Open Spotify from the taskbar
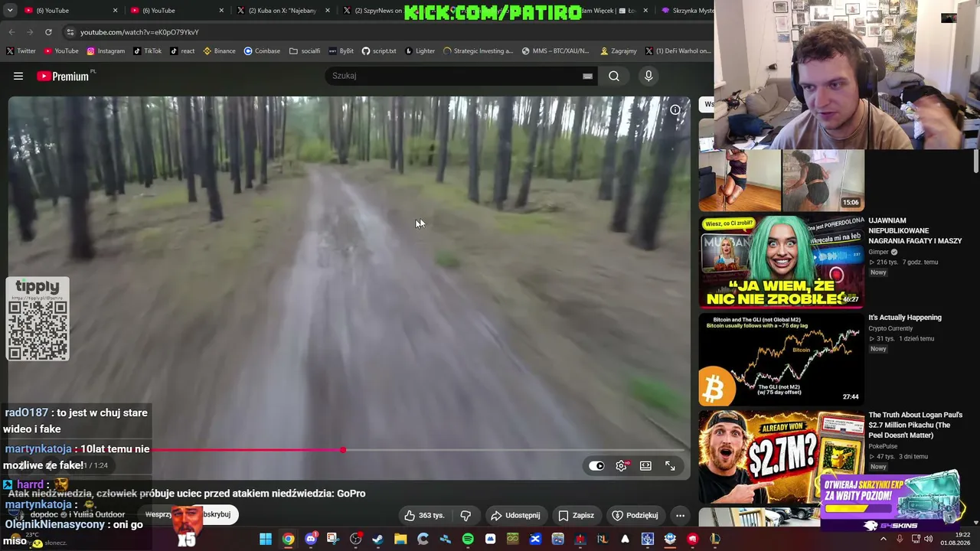 [x=468, y=539]
